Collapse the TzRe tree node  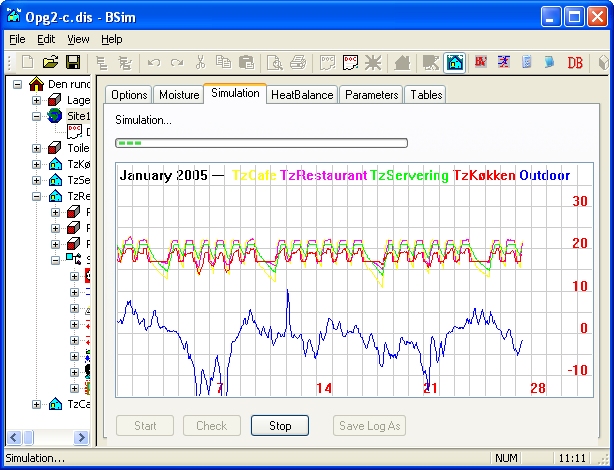36,196
